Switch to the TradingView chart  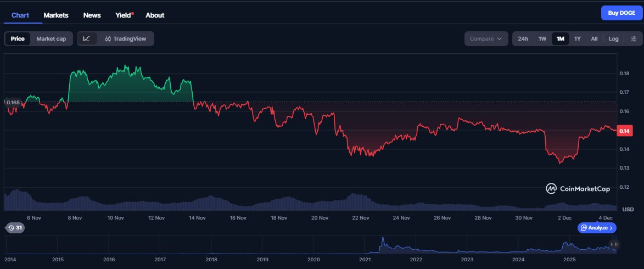pyautogui.click(x=126, y=38)
